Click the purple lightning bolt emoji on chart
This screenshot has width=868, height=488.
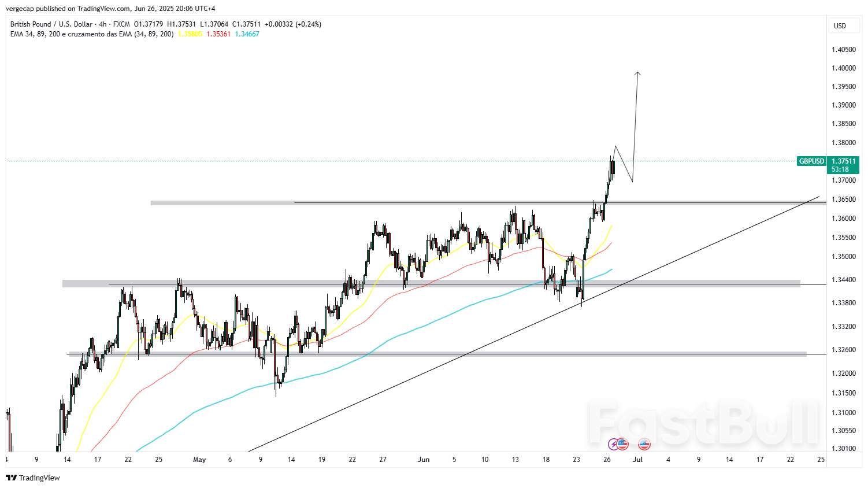[613, 444]
